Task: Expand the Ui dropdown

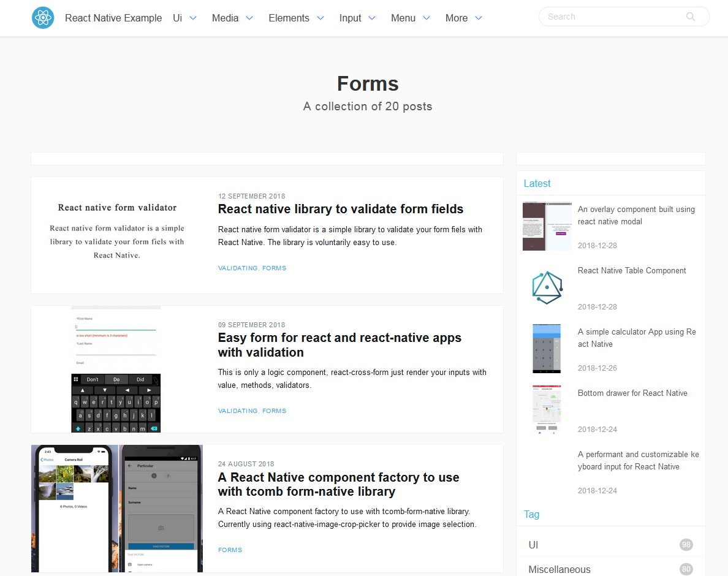Action: [x=185, y=18]
